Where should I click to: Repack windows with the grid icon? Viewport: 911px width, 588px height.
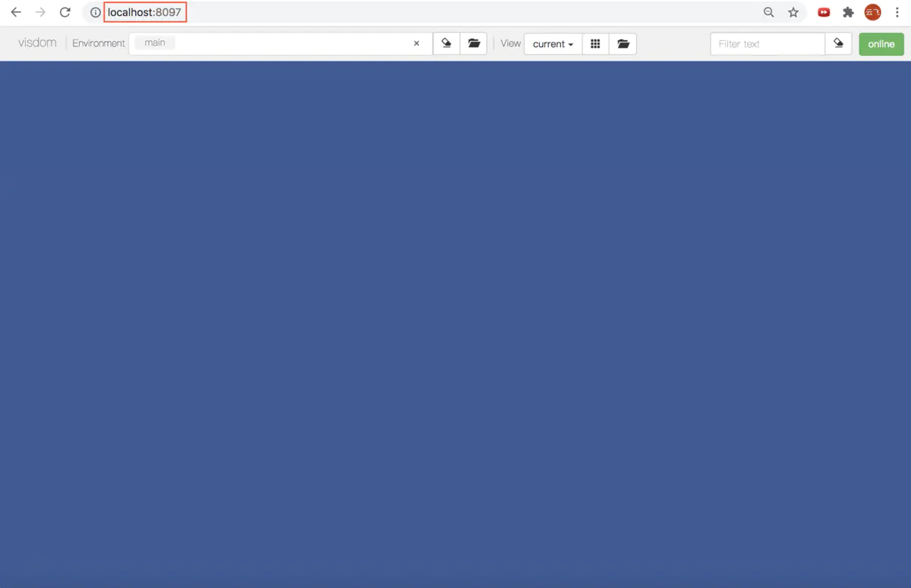(595, 43)
